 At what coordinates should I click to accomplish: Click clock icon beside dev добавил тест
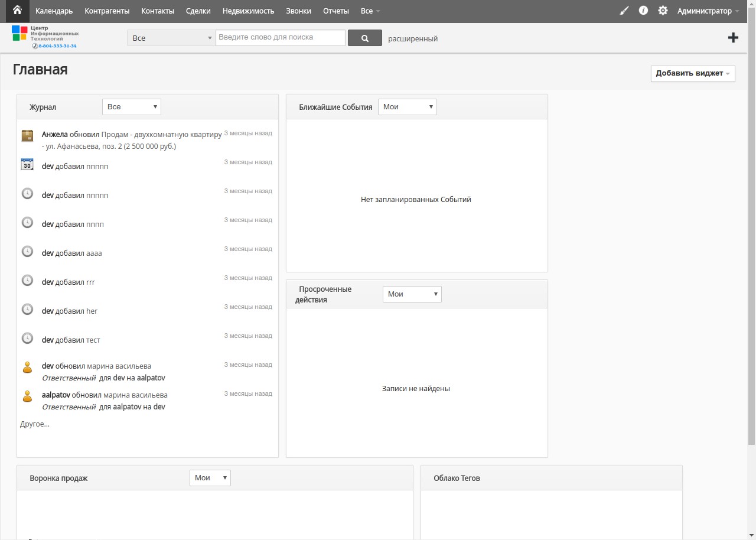(27, 338)
